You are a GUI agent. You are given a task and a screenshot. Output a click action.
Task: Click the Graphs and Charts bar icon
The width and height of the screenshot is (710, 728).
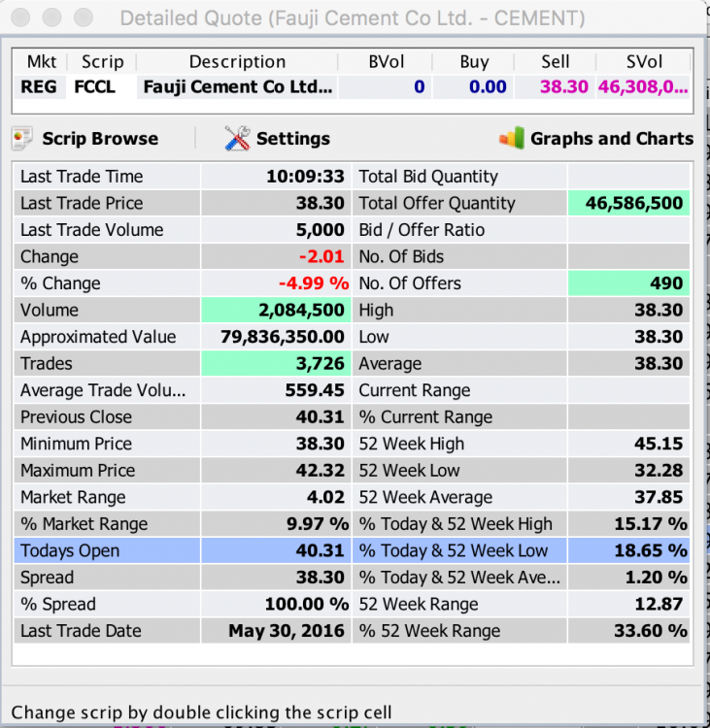tap(512, 138)
